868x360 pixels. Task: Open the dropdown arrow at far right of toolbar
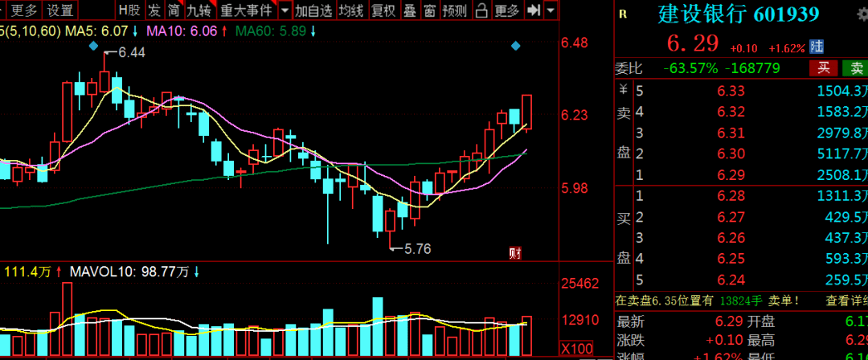(x=551, y=10)
